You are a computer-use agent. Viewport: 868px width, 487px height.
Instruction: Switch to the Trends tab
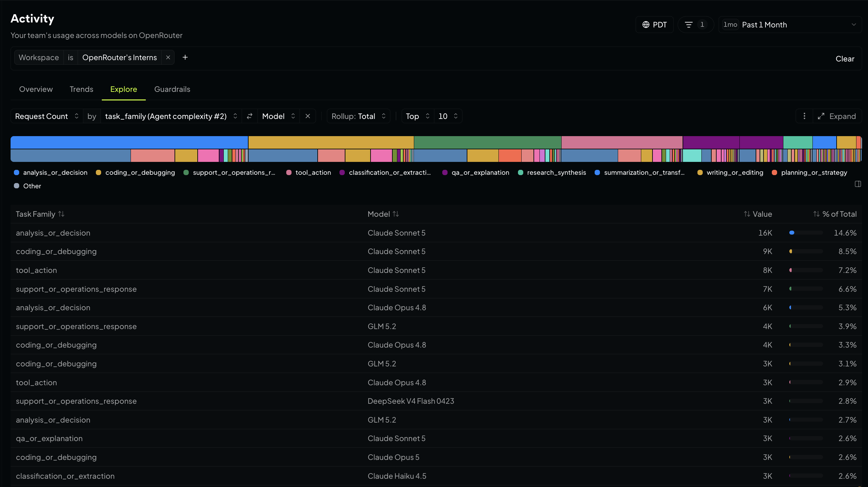pyautogui.click(x=81, y=89)
